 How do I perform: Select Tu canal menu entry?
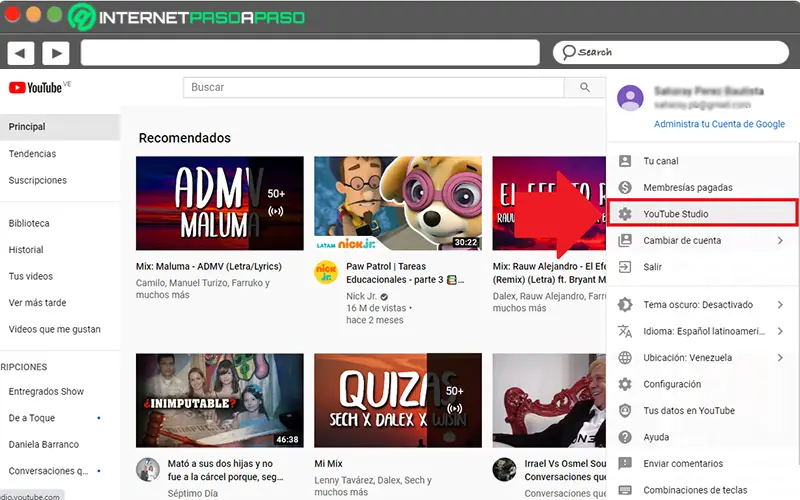pos(702,161)
